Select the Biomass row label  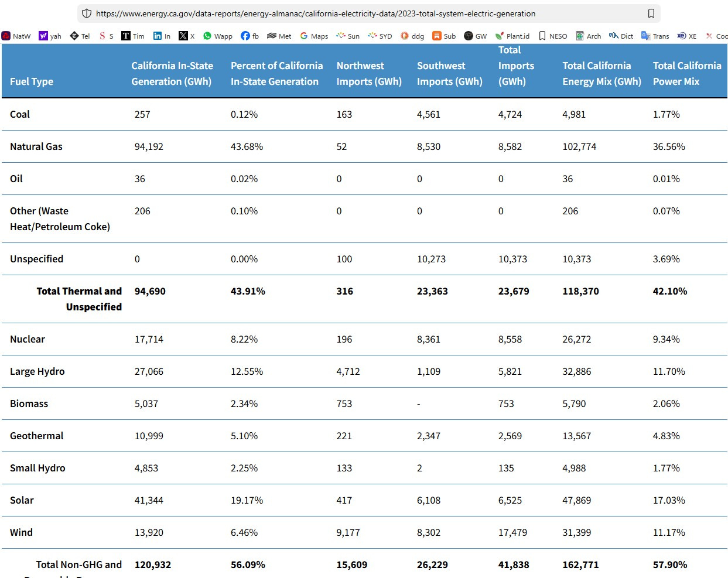click(x=29, y=403)
